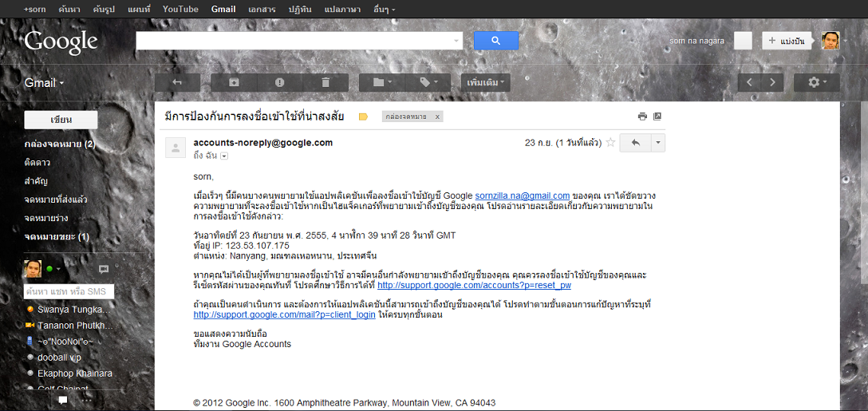This screenshot has height=411, width=868.
Task: Open +sorn in top navigation bar
Action: (35, 9)
